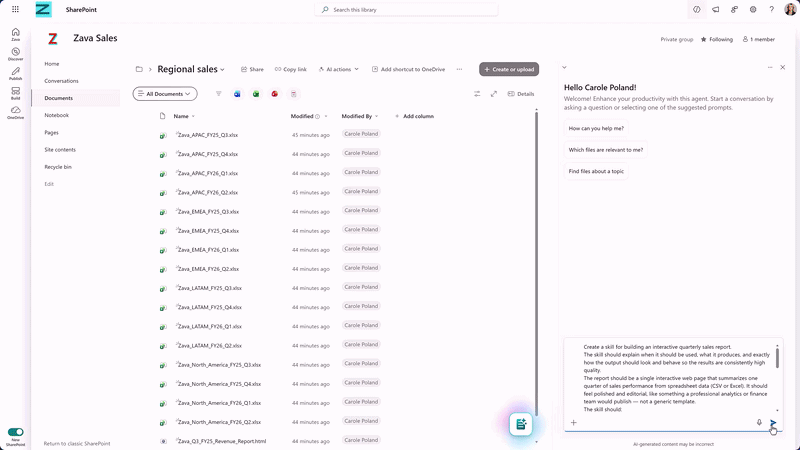Select Pages in site navigation
The image size is (800, 450).
51,133
